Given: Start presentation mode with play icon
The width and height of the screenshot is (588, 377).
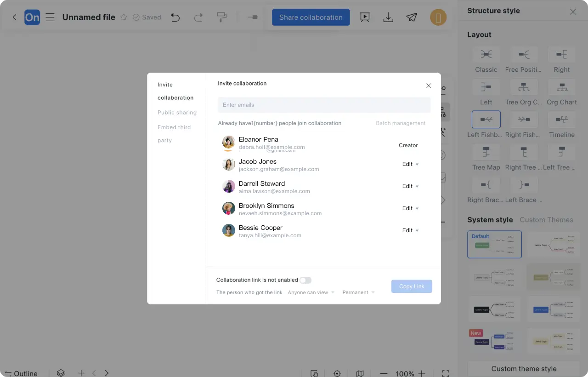Looking at the screenshot, I should (365, 17).
